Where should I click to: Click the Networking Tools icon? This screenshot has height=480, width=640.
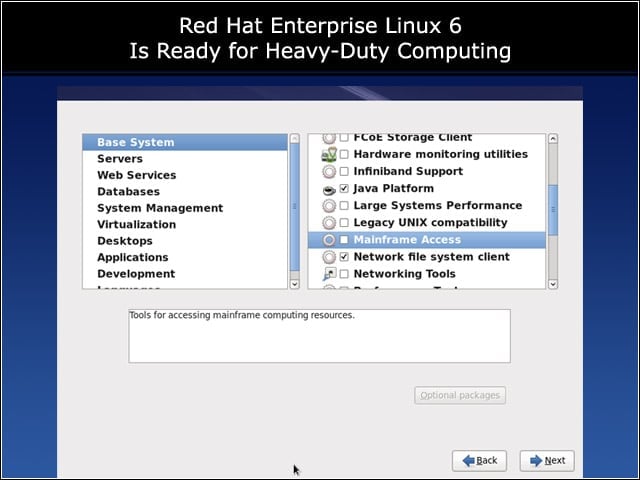(329, 274)
